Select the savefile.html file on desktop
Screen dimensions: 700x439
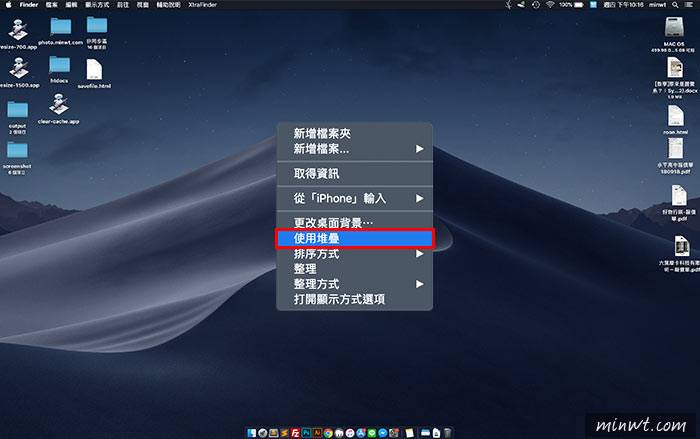tap(94, 69)
